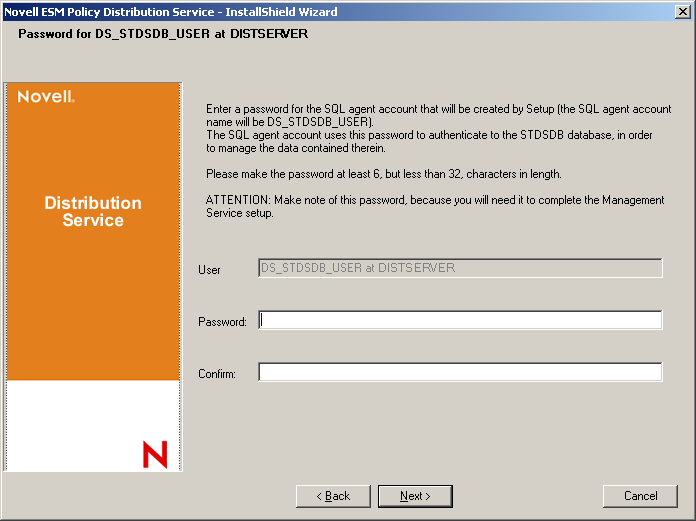Click the wizard title bar text
The image size is (696, 521).
[x=170, y=12]
